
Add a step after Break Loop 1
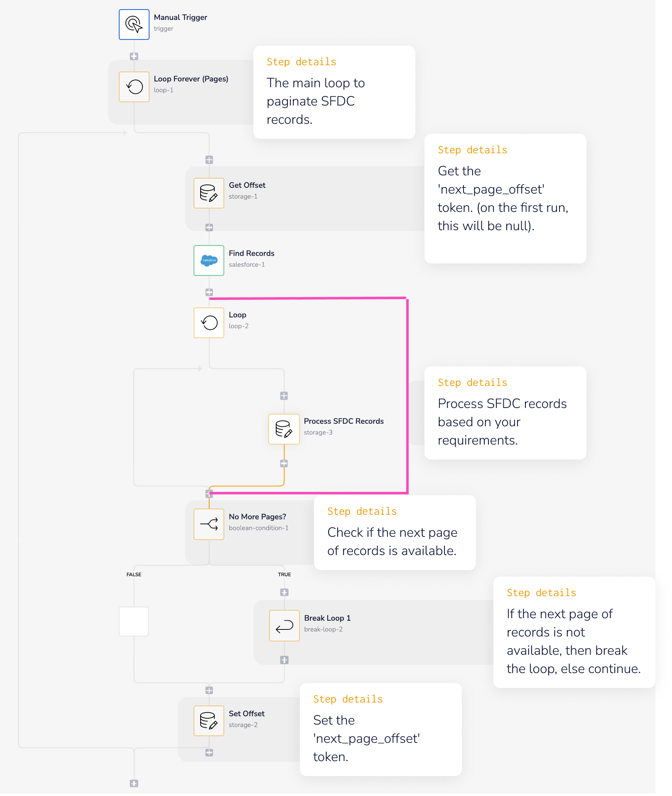(284, 659)
